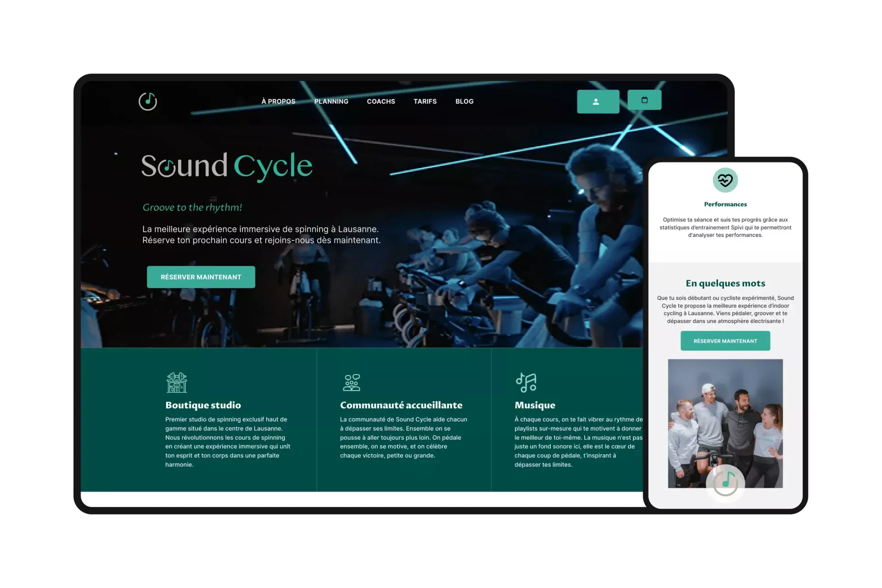The height and width of the screenshot is (588, 882).
Task: Click the Communauté accueillante people icon
Action: [352, 382]
